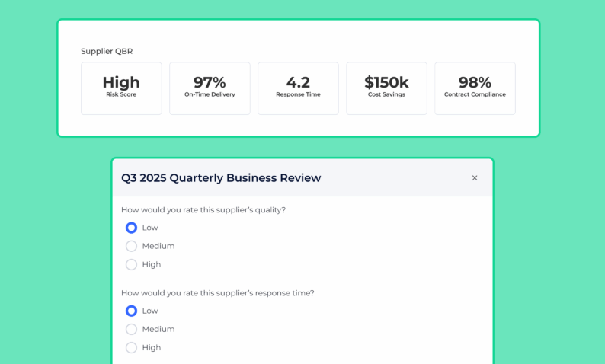Select Low radio button for supplier quality
Screen dimensions: 605x364
(x=131, y=228)
